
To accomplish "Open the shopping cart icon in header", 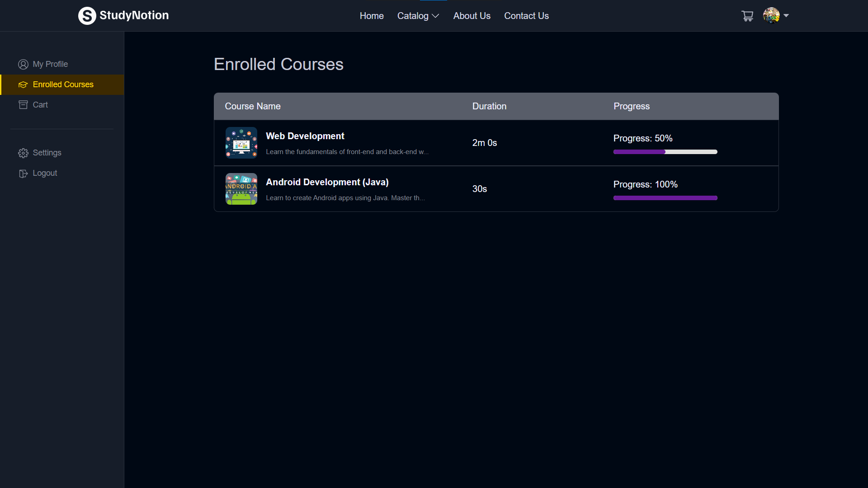I will (747, 16).
